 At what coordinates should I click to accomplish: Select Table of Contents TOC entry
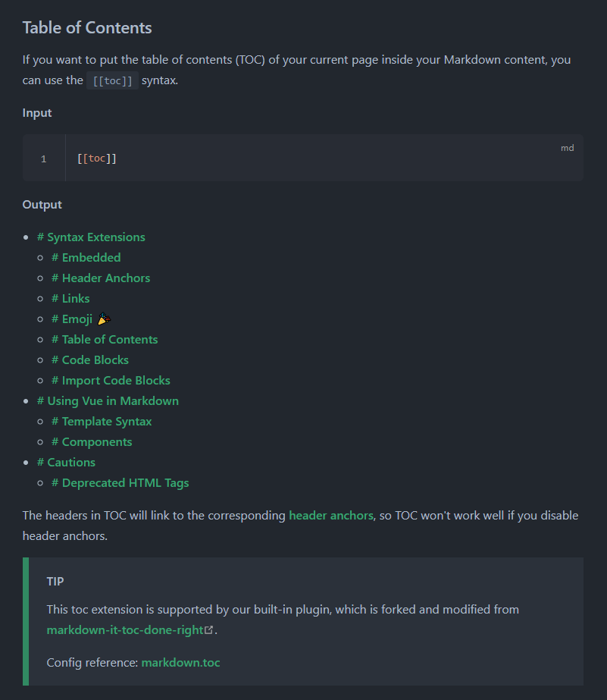pyautogui.click(x=105, y=340)
